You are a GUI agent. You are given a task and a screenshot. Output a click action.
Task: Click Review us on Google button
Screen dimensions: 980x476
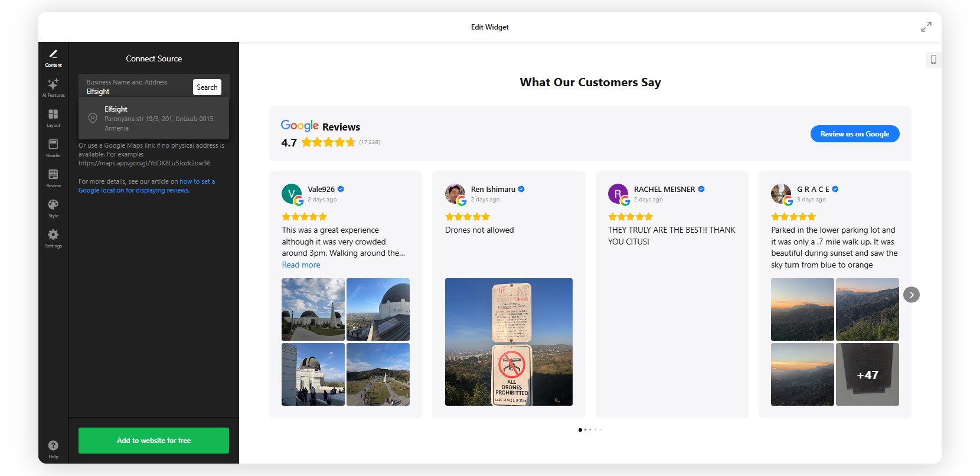pos(855,134)
